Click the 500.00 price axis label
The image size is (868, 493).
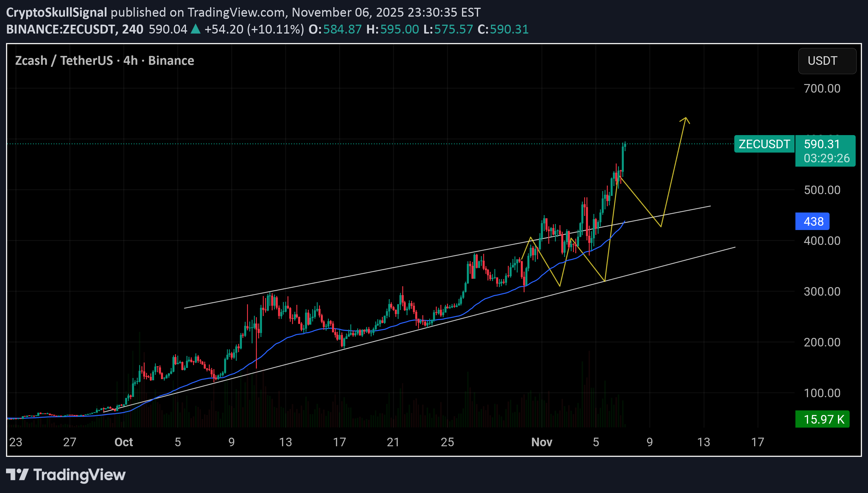tap(822, 190)
